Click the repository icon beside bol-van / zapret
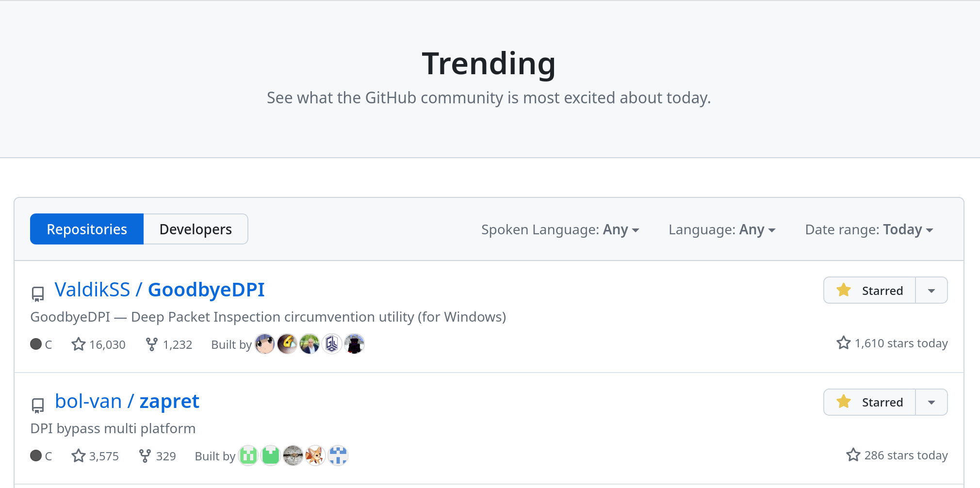980x488 pixels. 38,405
